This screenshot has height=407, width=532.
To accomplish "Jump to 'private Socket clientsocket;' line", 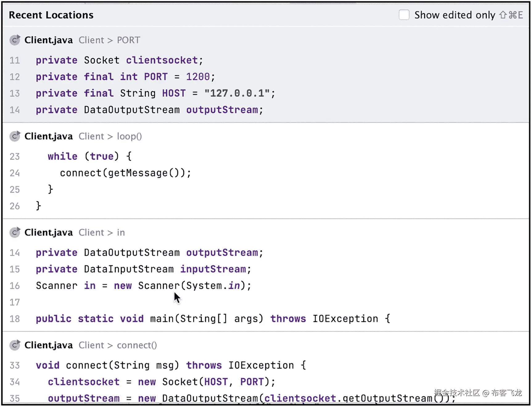I will click(x=119, y=60).
